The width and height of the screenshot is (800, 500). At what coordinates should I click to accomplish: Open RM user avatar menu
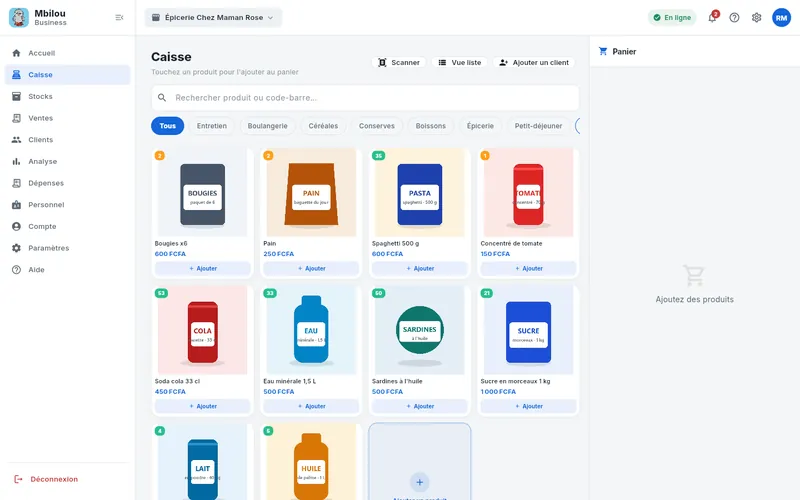(x=781, y=17)
